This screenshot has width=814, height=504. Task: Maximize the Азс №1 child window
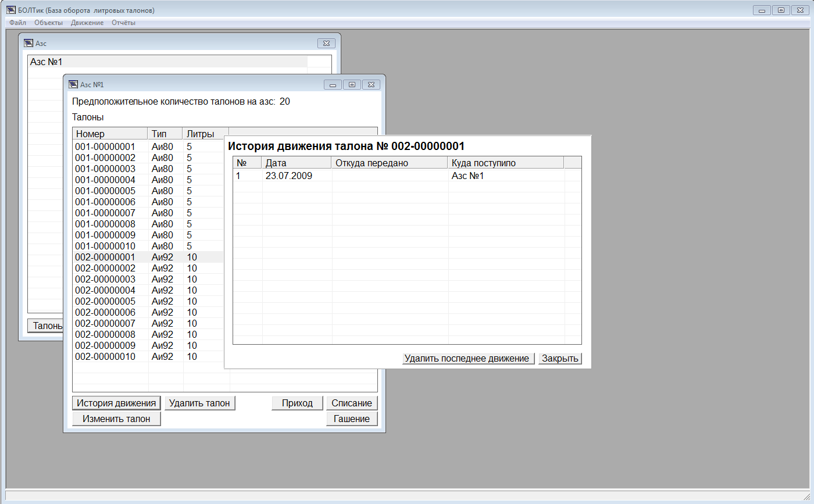click(x=352, y=84)
